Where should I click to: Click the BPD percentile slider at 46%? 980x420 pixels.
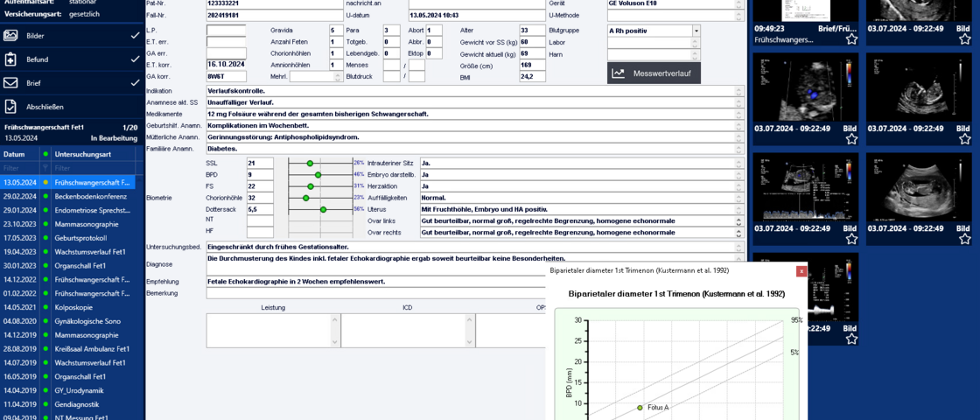pos(318,174)
